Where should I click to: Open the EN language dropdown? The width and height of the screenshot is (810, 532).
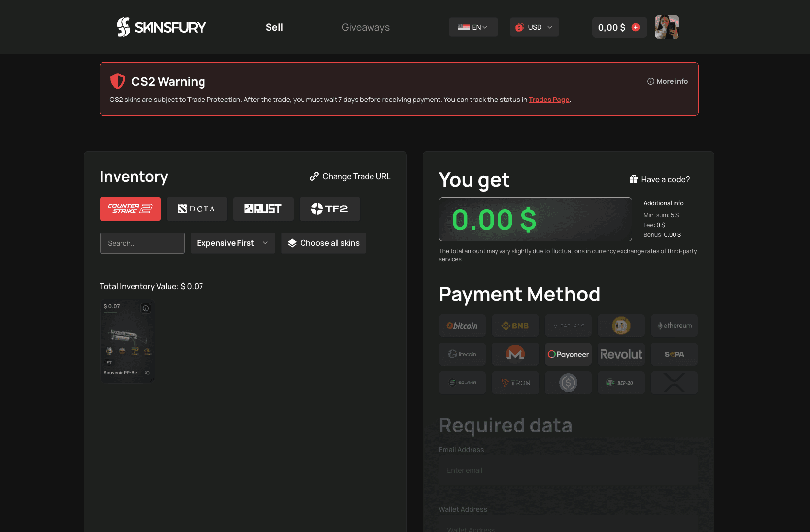[473, 27]
